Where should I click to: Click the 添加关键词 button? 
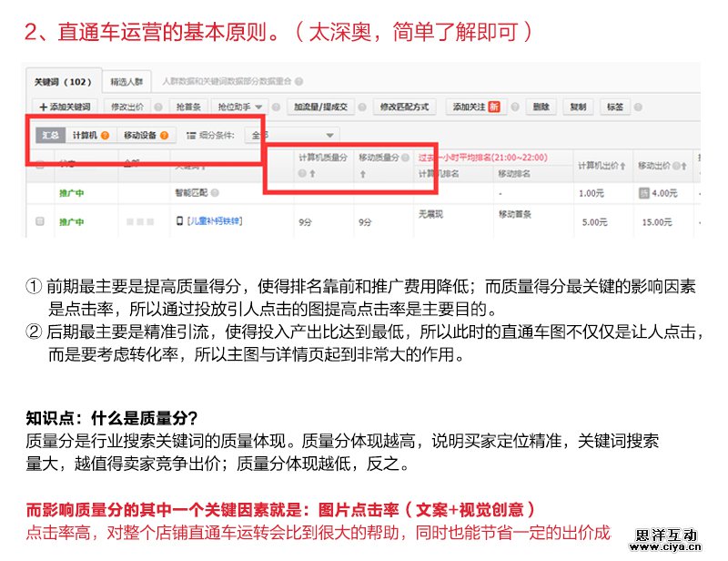[x=65, y=107]
